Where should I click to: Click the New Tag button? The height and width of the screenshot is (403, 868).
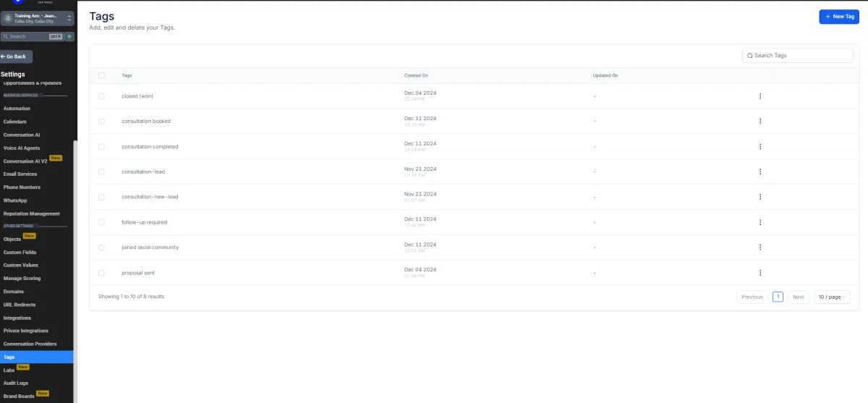[839, 17]
